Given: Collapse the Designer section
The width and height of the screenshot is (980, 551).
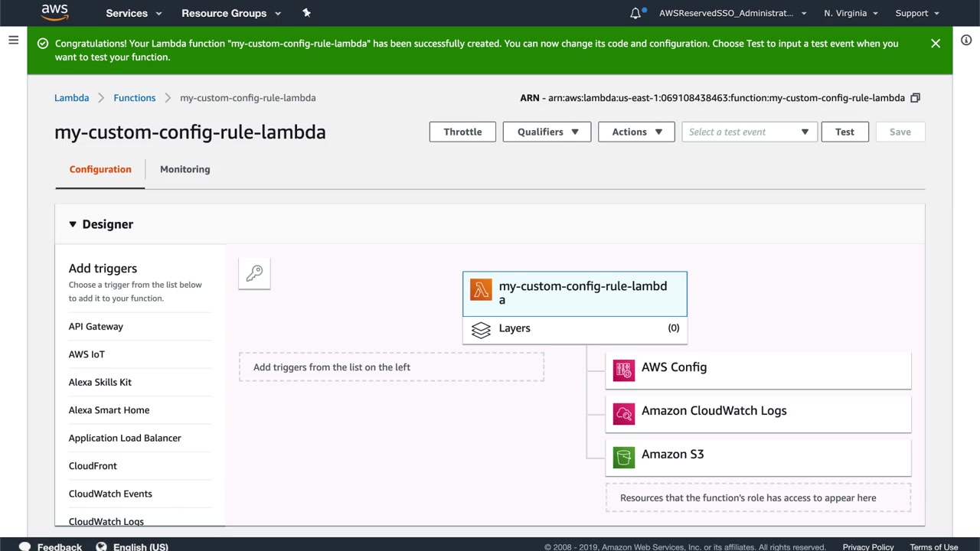Looking at the screenshot, I should point(73,224).
